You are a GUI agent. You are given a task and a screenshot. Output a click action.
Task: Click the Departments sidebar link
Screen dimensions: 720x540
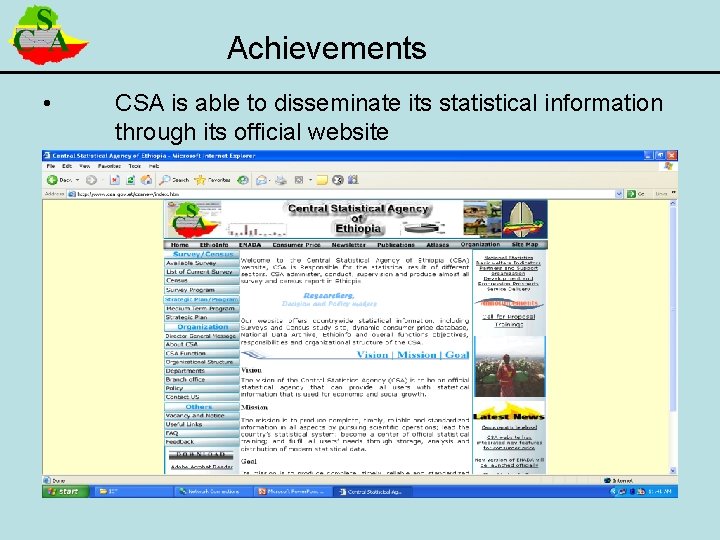click(x=202, y=371)
